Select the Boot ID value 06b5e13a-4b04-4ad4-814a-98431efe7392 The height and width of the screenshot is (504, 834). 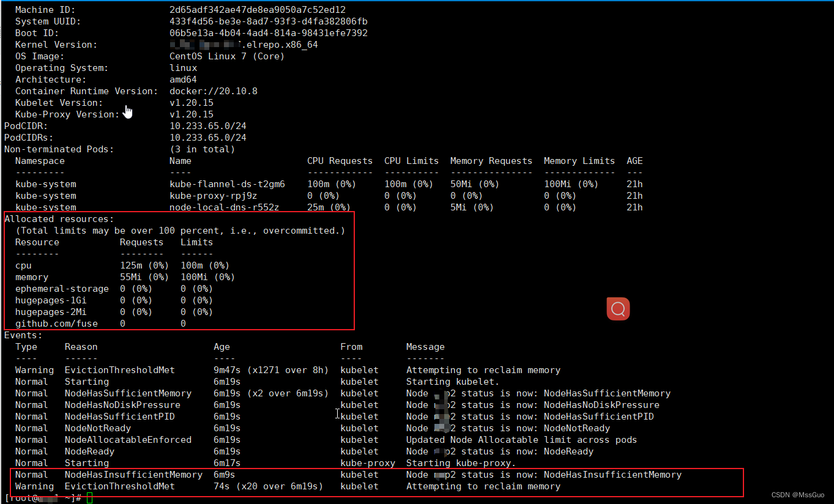coord(269,33)
